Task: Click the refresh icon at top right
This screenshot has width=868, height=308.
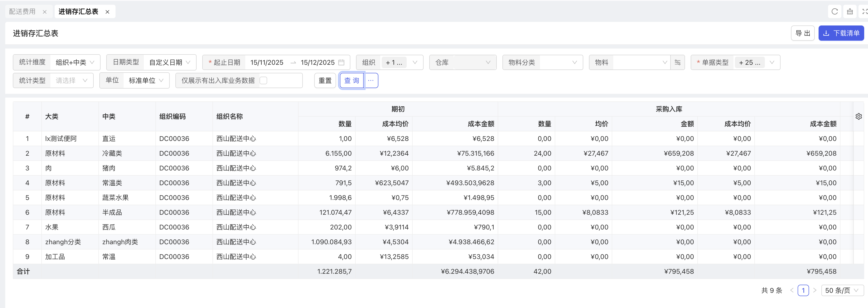Action: (x=834, y=11)
